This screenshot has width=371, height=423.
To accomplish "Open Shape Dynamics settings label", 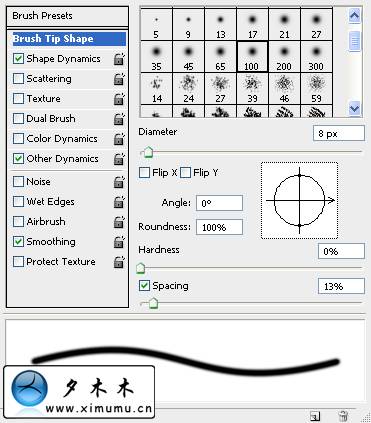I will 63,59.
